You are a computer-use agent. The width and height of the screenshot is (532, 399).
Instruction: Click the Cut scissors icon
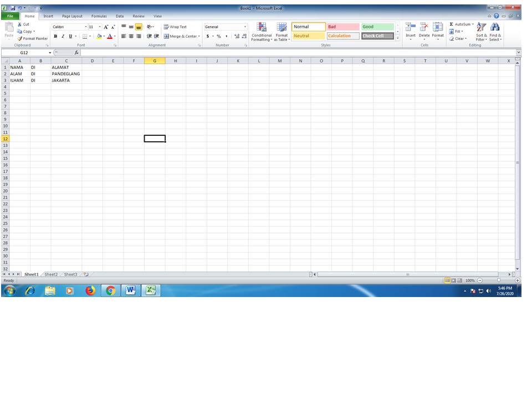(20, 24)
